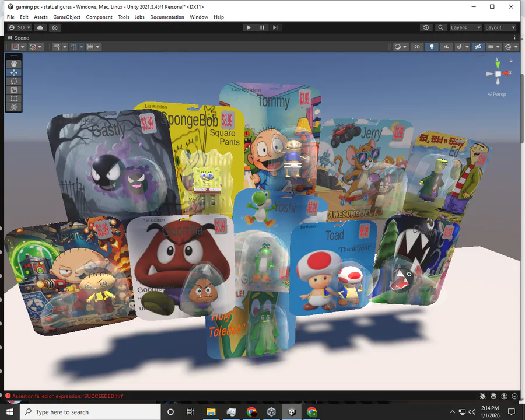This screenshot has width=525, height=420.
Task: Click the tool handle rotation cube icon
Action: point(33,47)
